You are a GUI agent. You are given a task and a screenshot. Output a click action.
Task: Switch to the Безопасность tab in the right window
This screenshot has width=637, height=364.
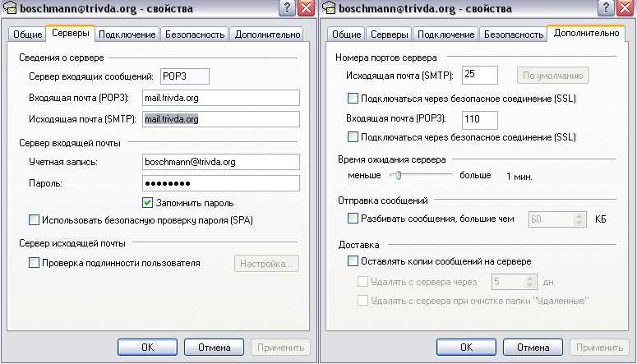click(513, 35)
